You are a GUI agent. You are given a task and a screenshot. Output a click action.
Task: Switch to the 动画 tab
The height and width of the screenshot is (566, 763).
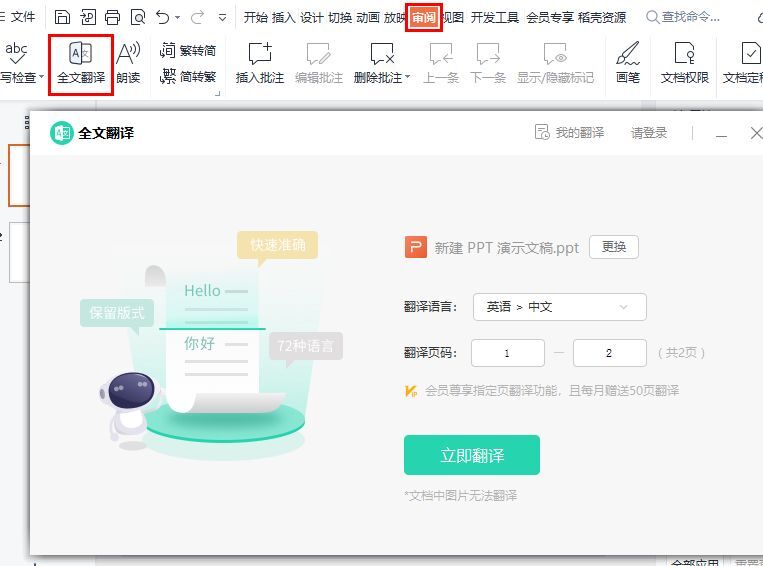point(368,18)
